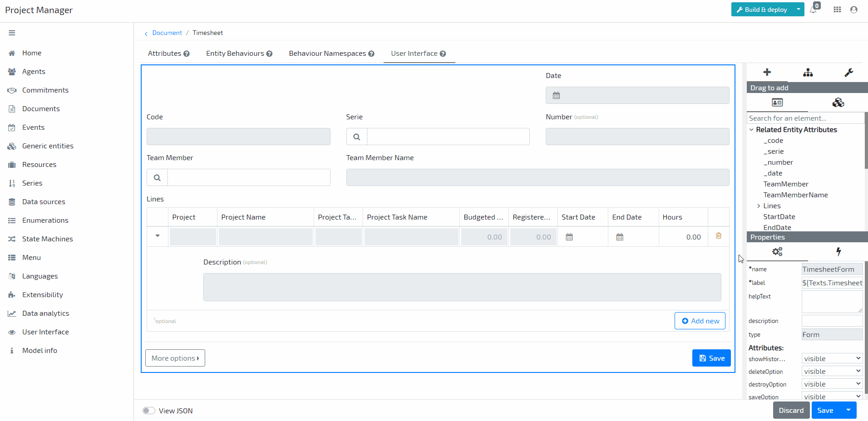This screenshot has width=868, height=421.
Task: Click the label property input
Action: click(832, 283)
